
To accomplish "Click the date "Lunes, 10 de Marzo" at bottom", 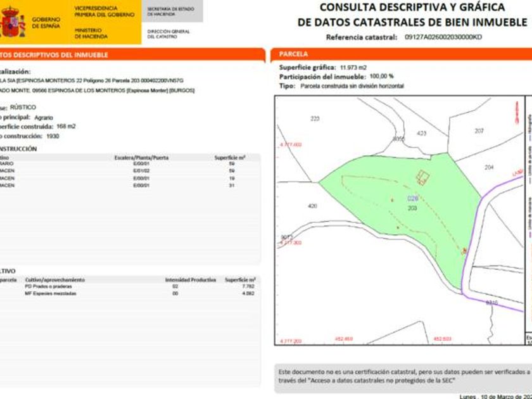I will click(495, 396).
